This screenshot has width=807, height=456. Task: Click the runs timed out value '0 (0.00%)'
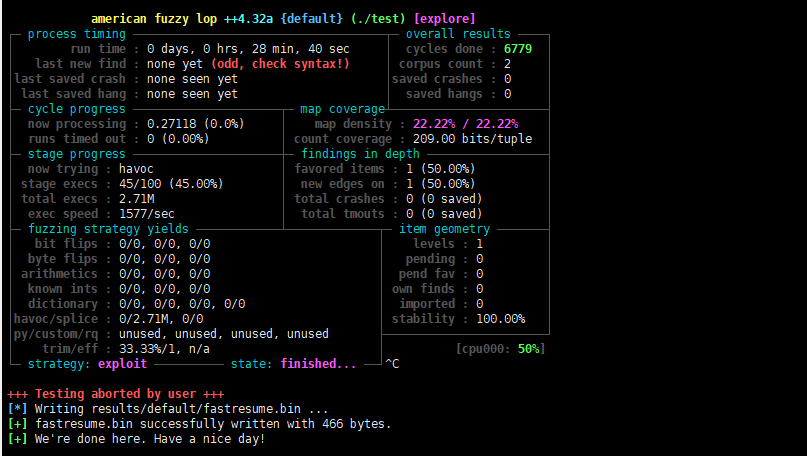click(x=178, y=139)
